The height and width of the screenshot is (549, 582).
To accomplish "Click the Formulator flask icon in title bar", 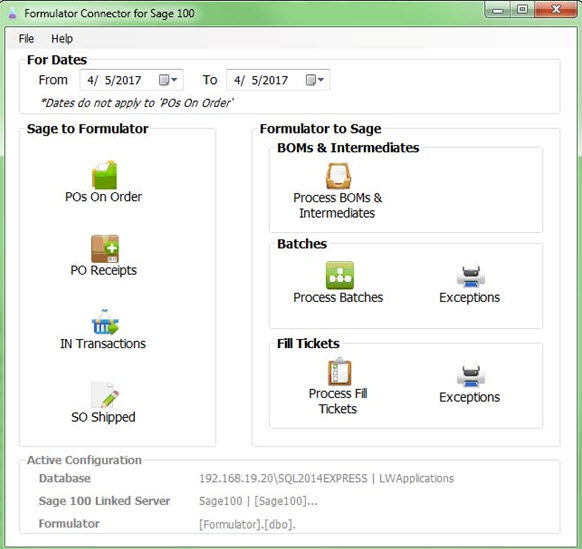I will point(12,13).
